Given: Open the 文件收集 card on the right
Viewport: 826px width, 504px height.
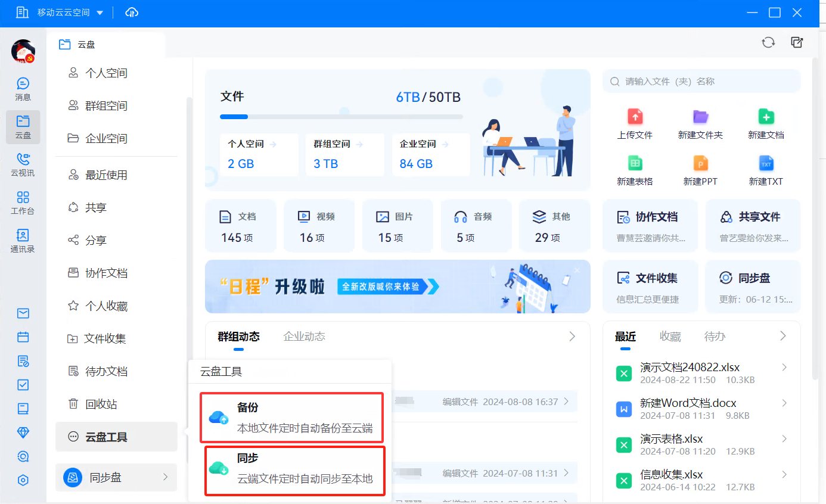Looking at the screenshot, I should click(x=650, y=288).
